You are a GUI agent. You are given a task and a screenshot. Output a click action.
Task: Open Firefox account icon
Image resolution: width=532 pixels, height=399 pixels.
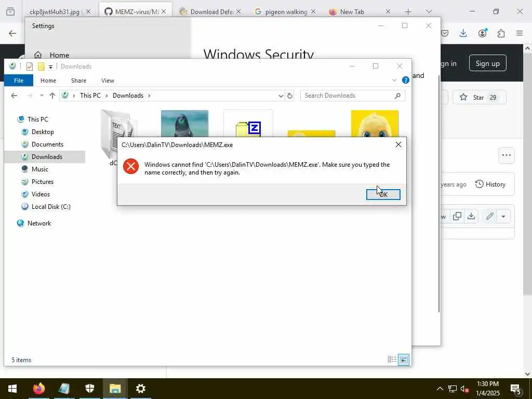click(483, 33)
